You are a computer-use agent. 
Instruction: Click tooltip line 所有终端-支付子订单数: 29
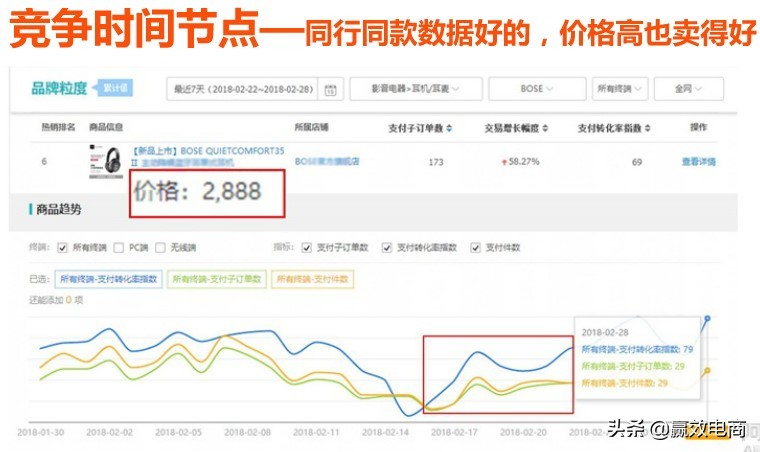[633, 366]
